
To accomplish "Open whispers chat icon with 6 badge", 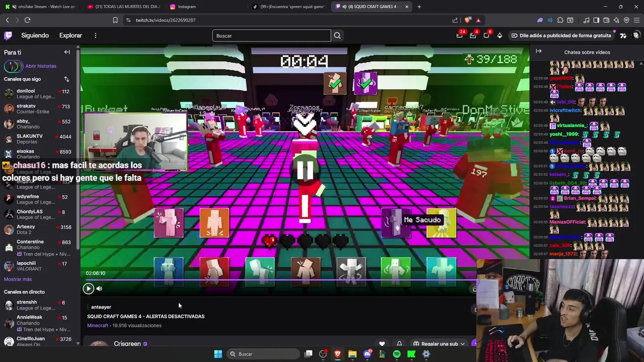I will (486, 36).
